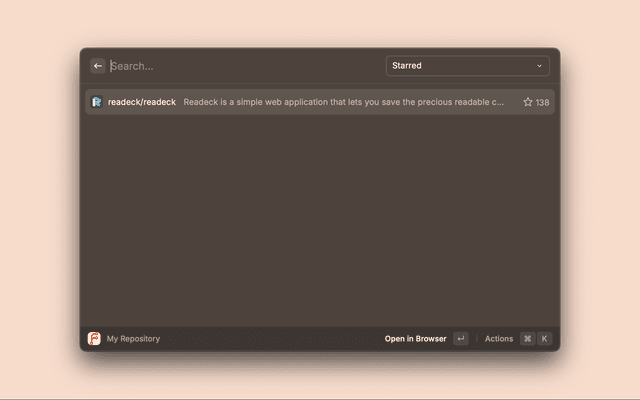Click the right edge of the readeck row
Viewport: 640px width, 400px height.
click(x=553, y=102)
